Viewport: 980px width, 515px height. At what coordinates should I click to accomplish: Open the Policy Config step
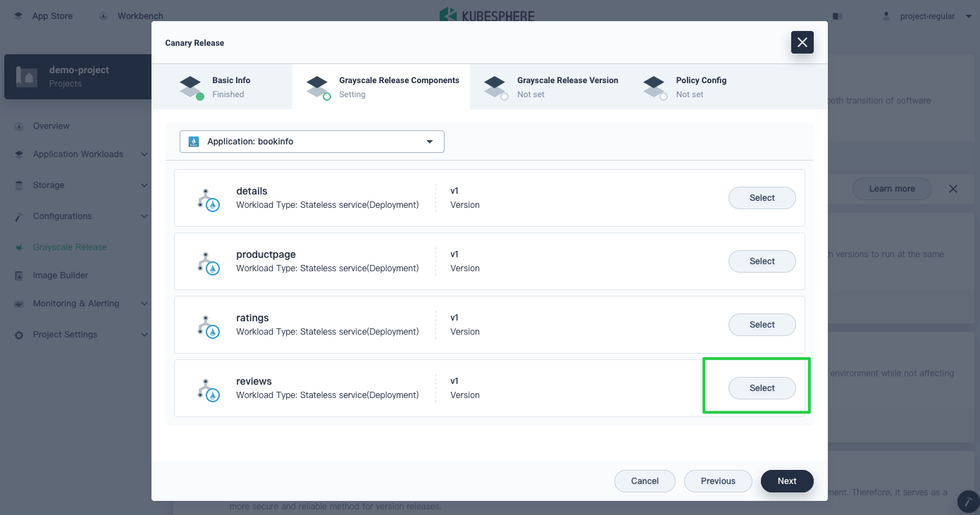click(687, 87)
